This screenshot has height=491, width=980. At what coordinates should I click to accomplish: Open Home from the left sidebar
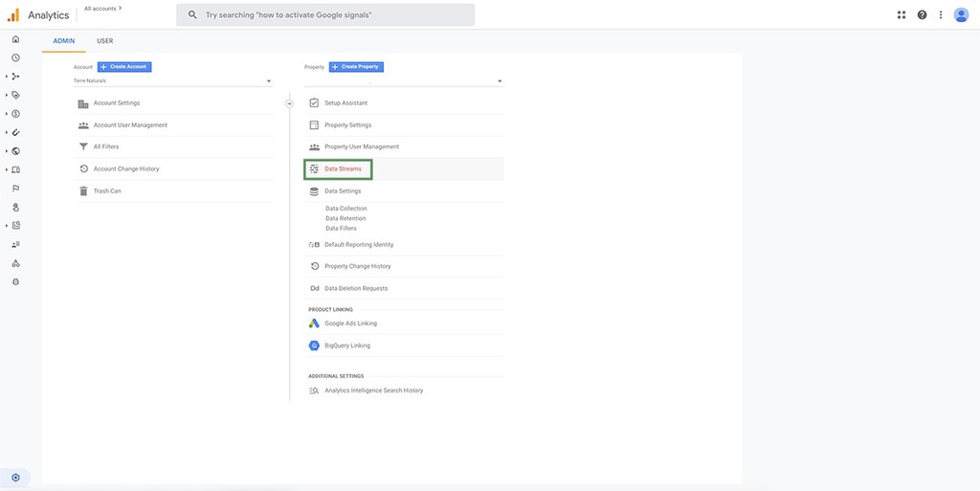point(15,38)
